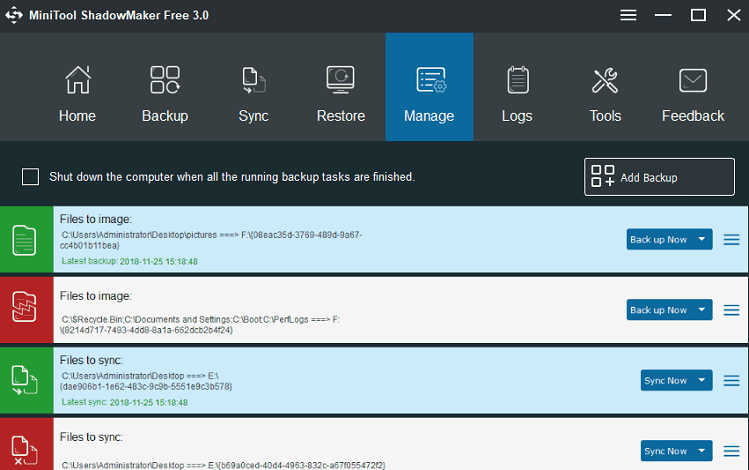Click green sync icon of the dae906b1 sync task

[x=24, y=380]
